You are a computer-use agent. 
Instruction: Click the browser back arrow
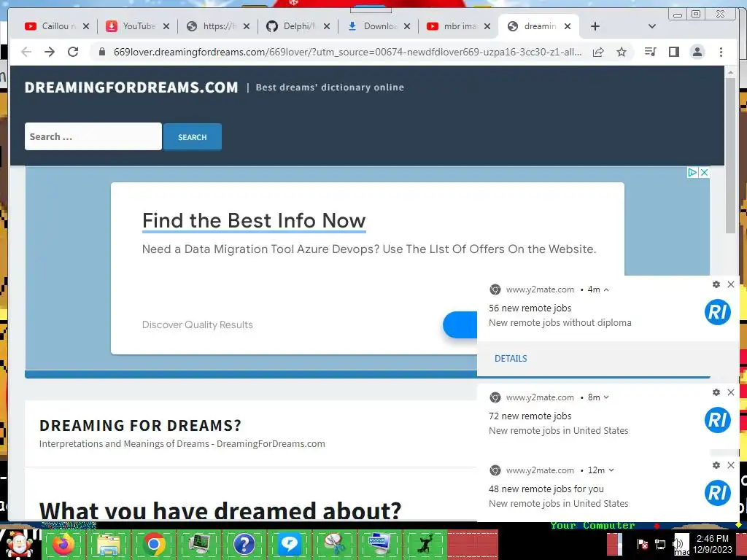point(26,52)
